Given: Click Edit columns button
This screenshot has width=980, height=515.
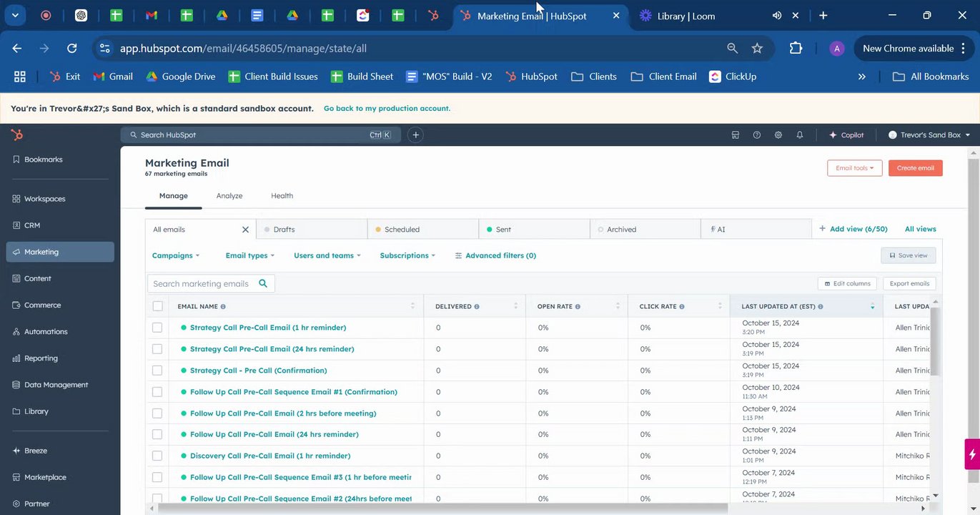Looking at the screenshot, I should pos(847,283).
